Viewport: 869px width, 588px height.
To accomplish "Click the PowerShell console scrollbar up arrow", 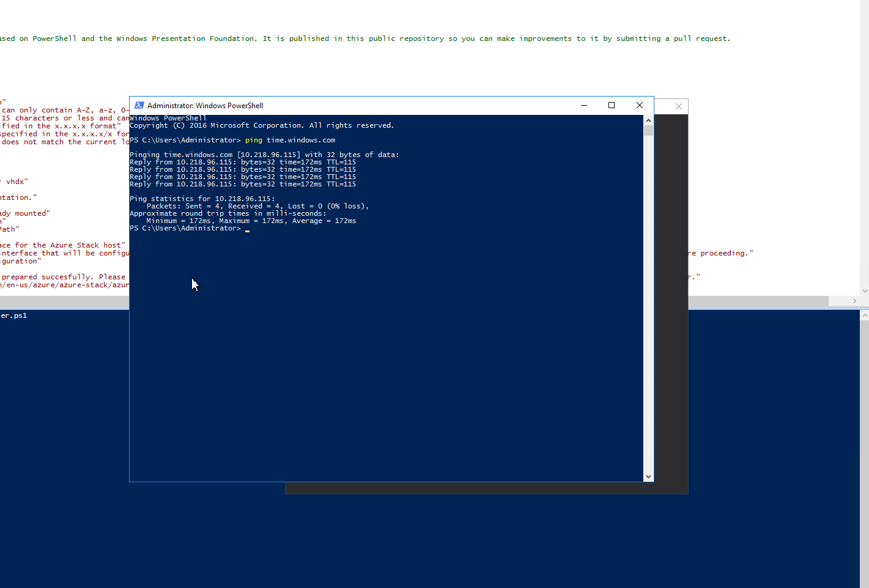I will (x=648, y=120).
